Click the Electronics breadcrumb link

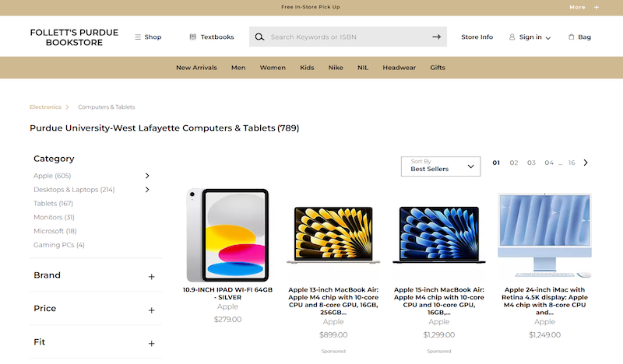click(x=45, y=107)
